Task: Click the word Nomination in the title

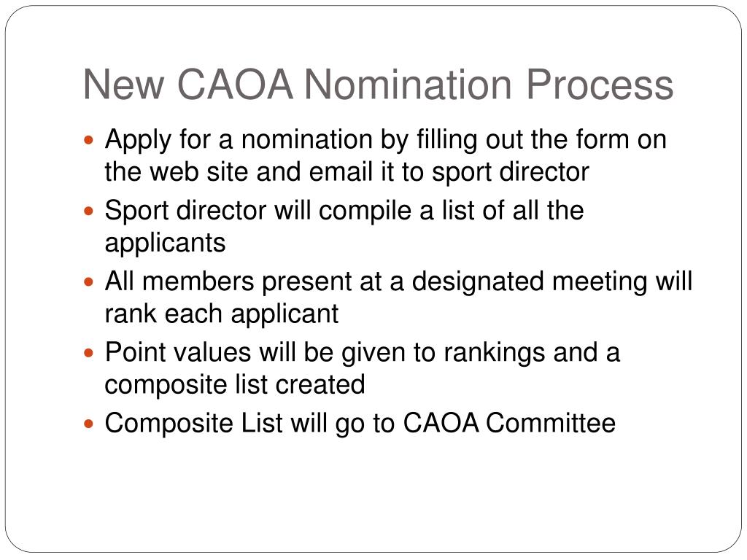Action: (407, 85)
